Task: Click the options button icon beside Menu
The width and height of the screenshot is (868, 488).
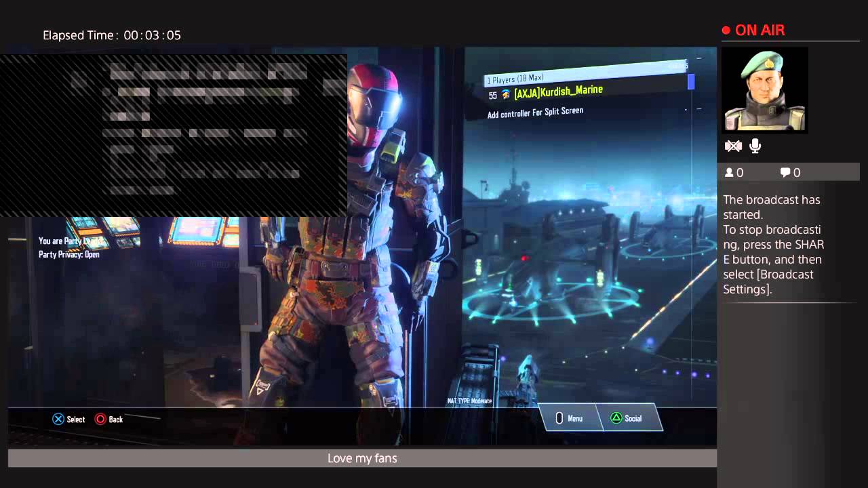Action: (x=559, y=418)
